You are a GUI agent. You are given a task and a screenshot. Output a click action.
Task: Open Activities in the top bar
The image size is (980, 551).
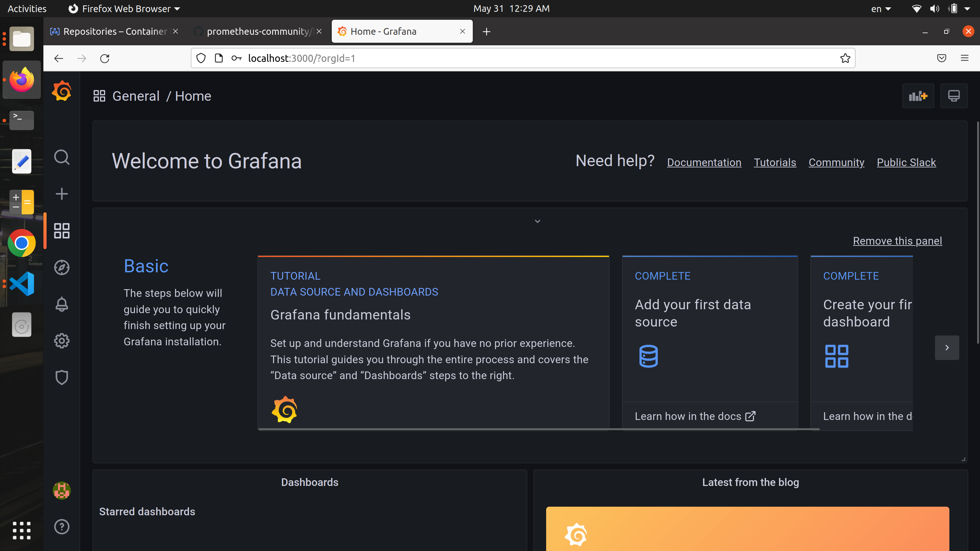coord(26,8)
